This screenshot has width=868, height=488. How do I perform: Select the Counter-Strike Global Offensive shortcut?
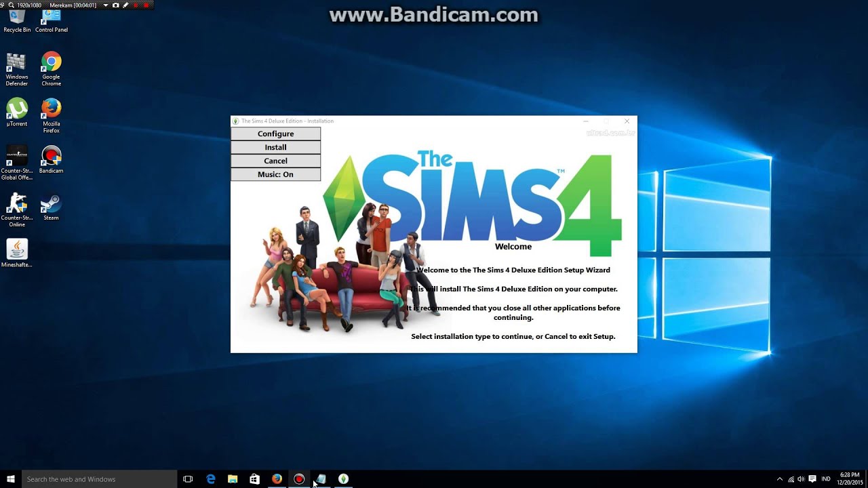[x=17, y=163]
